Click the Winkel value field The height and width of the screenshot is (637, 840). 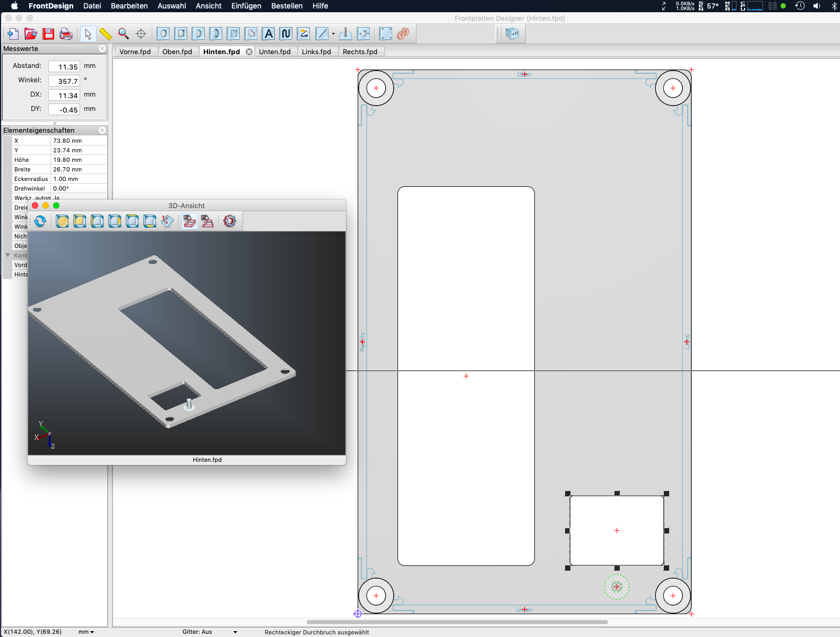(64, 81)
